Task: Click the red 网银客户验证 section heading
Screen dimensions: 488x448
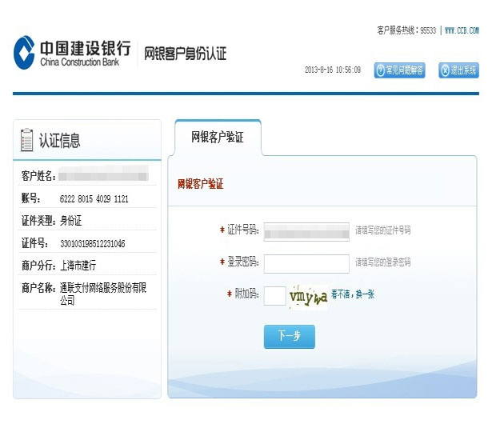Action: click(x=201, y=184)
